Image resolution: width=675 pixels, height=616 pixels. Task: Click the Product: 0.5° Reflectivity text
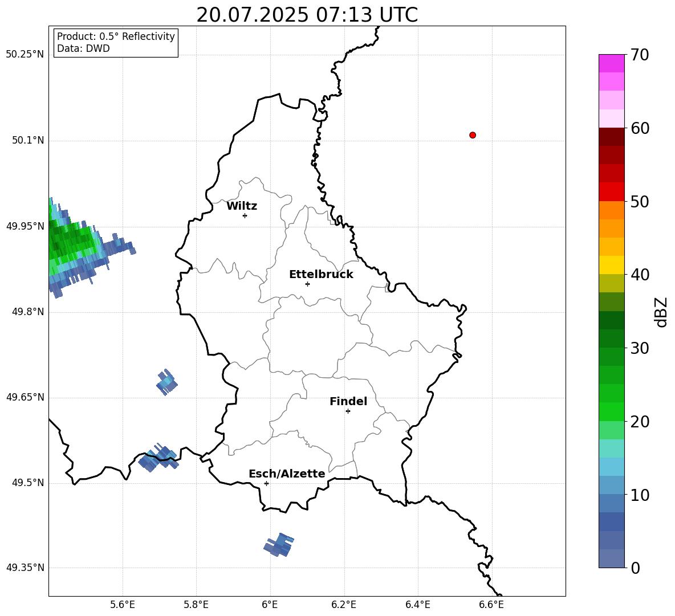(x=116, y=36)
